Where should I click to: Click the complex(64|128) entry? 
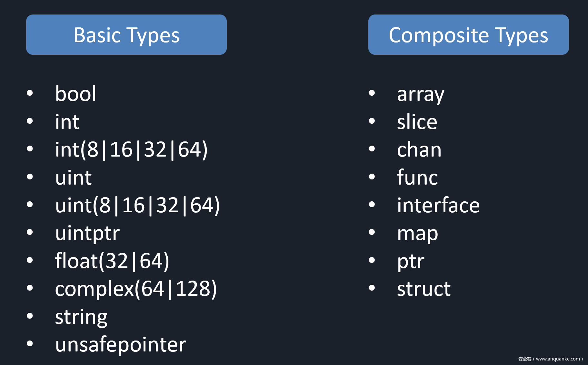136,289
